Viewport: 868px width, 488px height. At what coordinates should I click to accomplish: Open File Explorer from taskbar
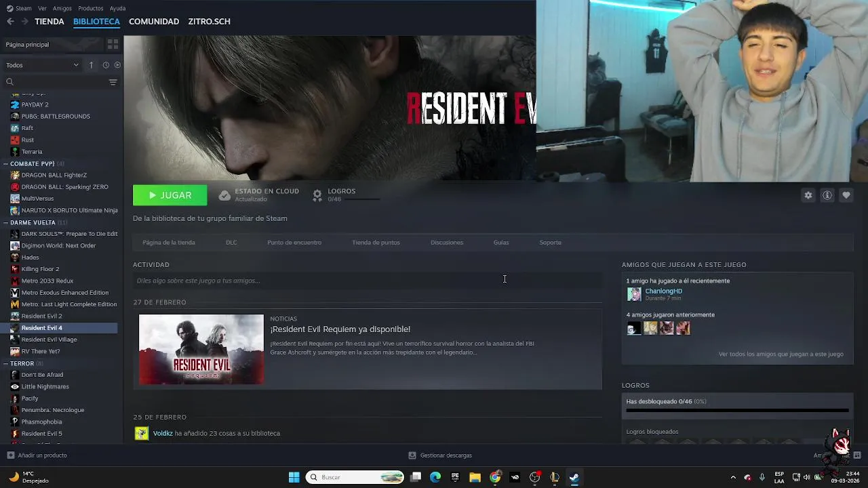click(x=475, y=477)
